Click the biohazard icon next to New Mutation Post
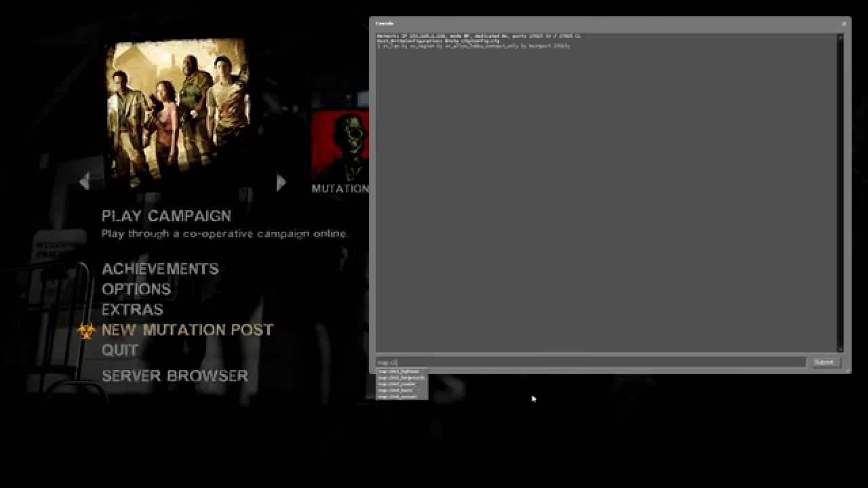 (87, 331)
